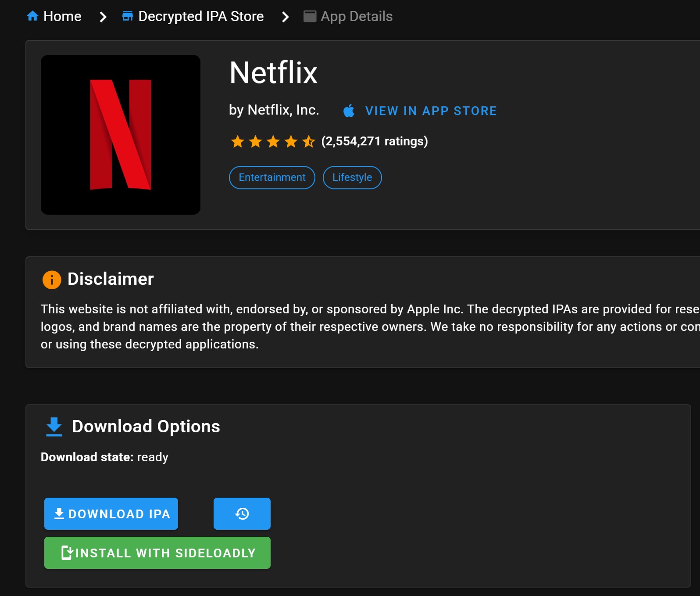This screenshot has height=596, width=700.
Task: Click the second rating star
Action: point(255,141)
